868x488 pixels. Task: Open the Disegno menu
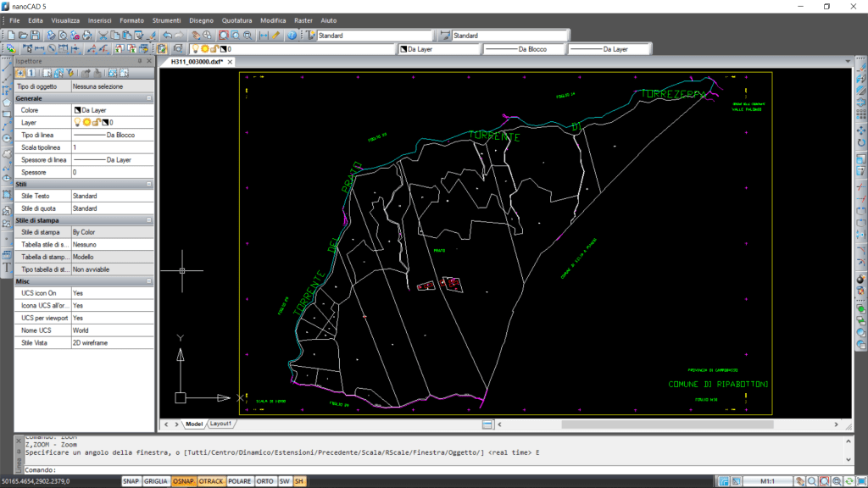click(x=201, y=19)
